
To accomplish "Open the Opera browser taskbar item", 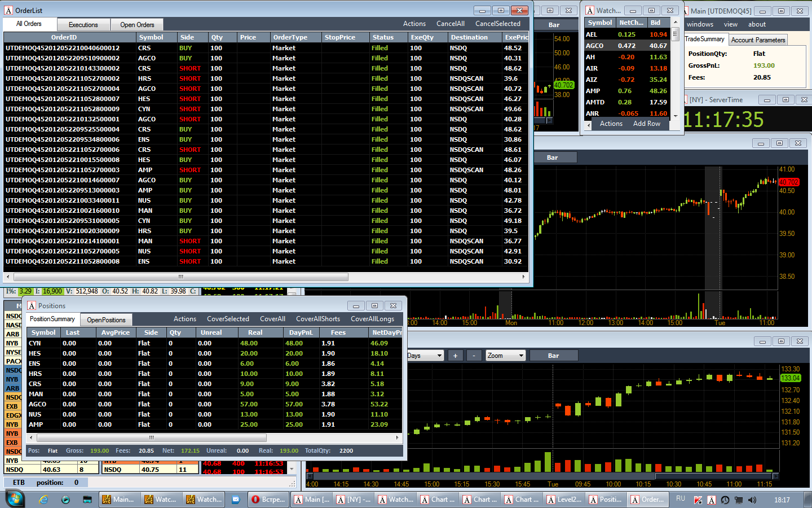I will (x=268, y=500).
